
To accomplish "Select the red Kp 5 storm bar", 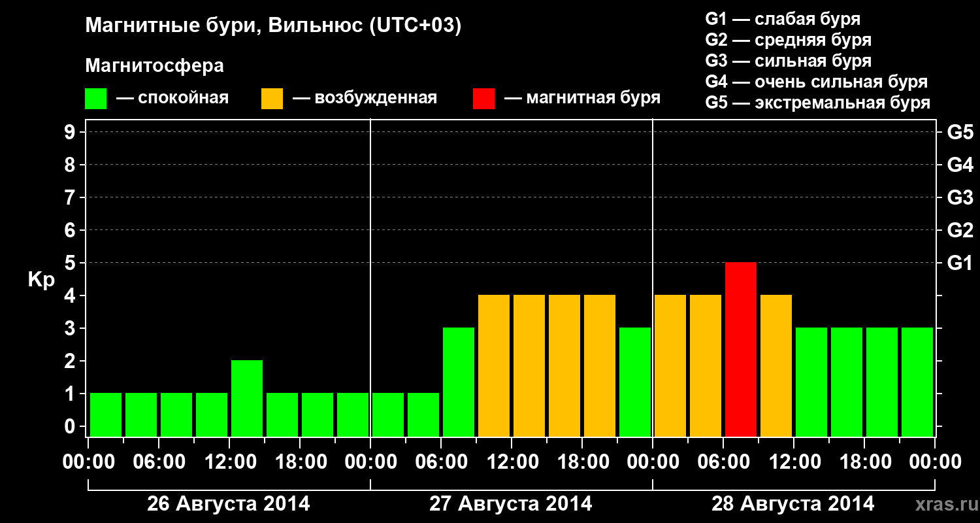I will point(741,349).
